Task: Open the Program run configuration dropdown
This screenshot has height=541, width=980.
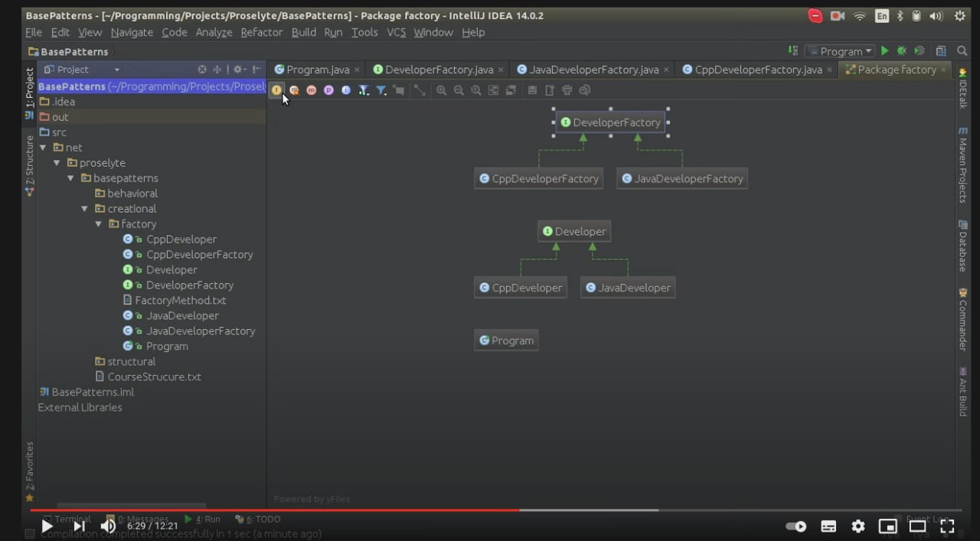Action: 839,51
